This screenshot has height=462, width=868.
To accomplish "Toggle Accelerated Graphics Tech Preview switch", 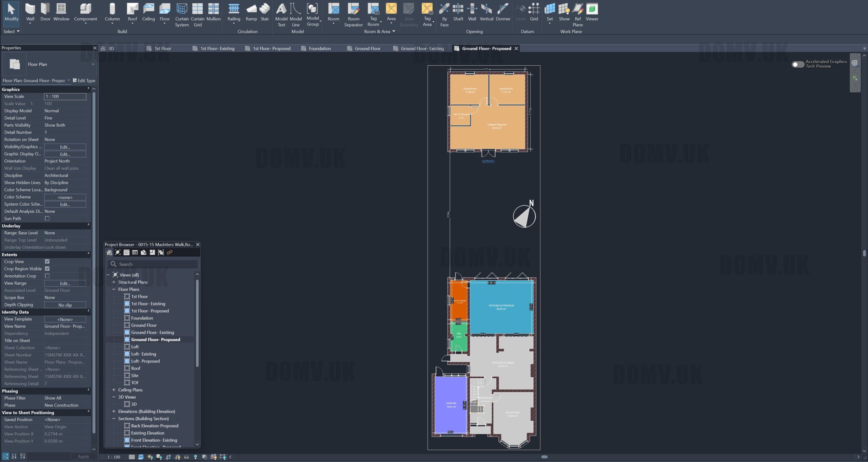I will [x=797, y=64].
